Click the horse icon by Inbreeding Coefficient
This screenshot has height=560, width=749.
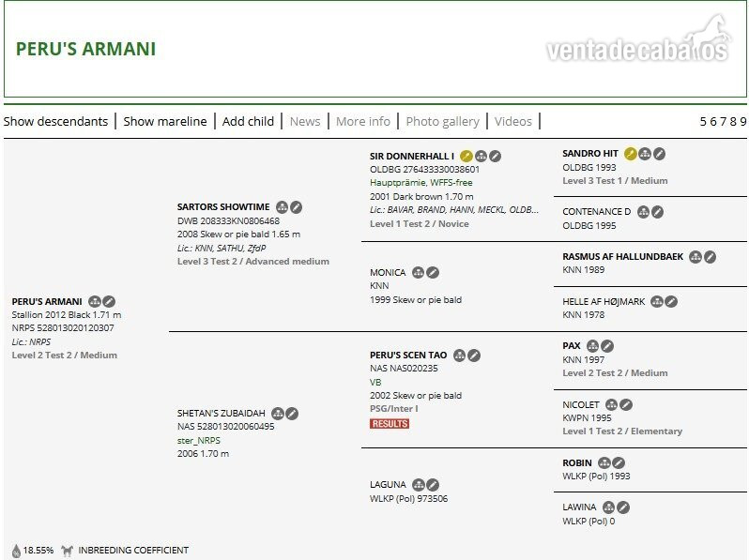[x=67, y=551]
